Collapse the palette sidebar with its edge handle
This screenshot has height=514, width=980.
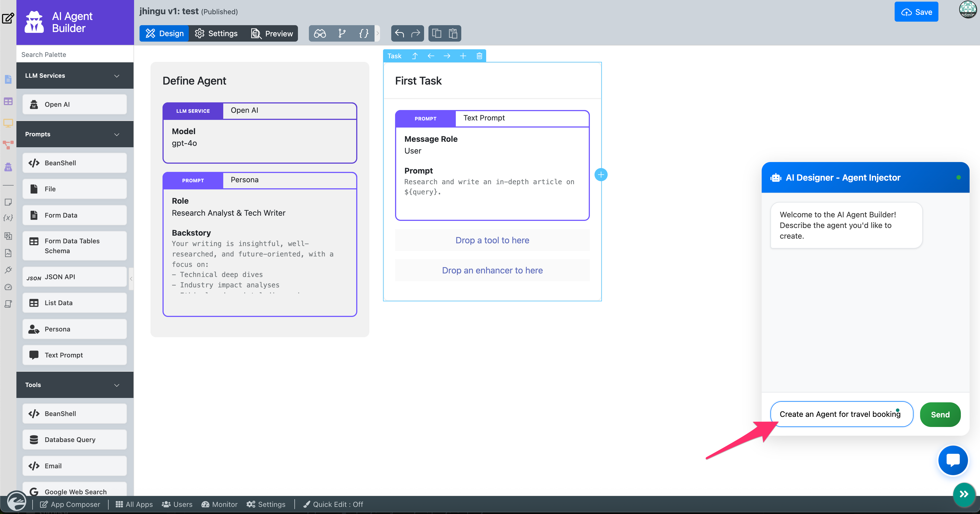(131, 279)
